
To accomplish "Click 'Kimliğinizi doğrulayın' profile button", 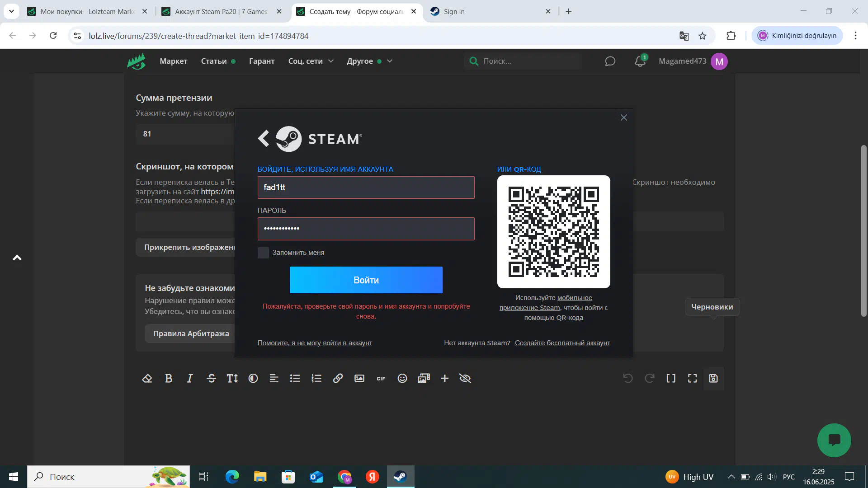I will [797, 36].
